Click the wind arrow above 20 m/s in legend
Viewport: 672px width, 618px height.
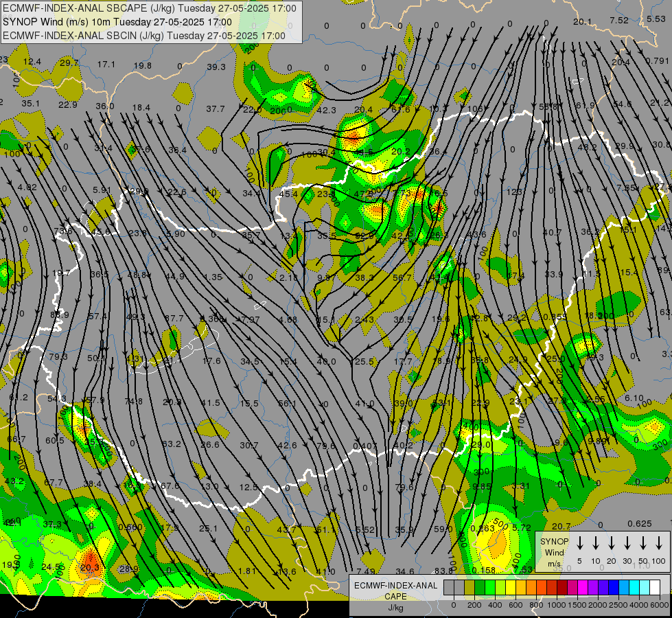coord(612,543)
